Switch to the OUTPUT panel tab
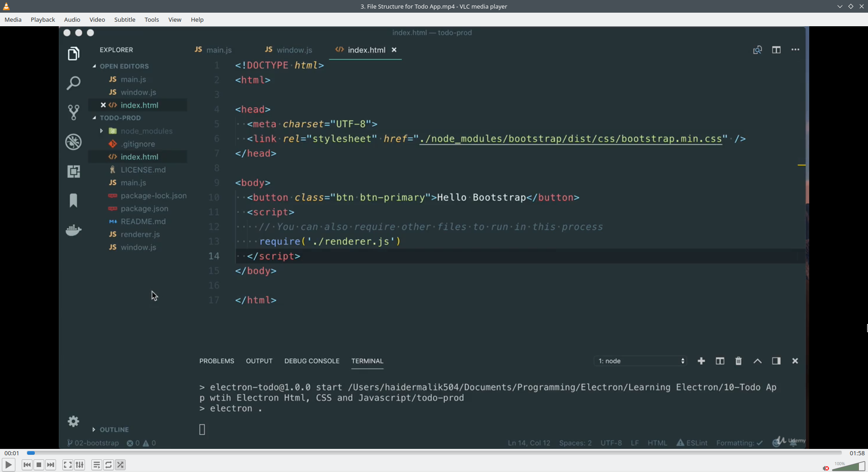 click(259, 361)
